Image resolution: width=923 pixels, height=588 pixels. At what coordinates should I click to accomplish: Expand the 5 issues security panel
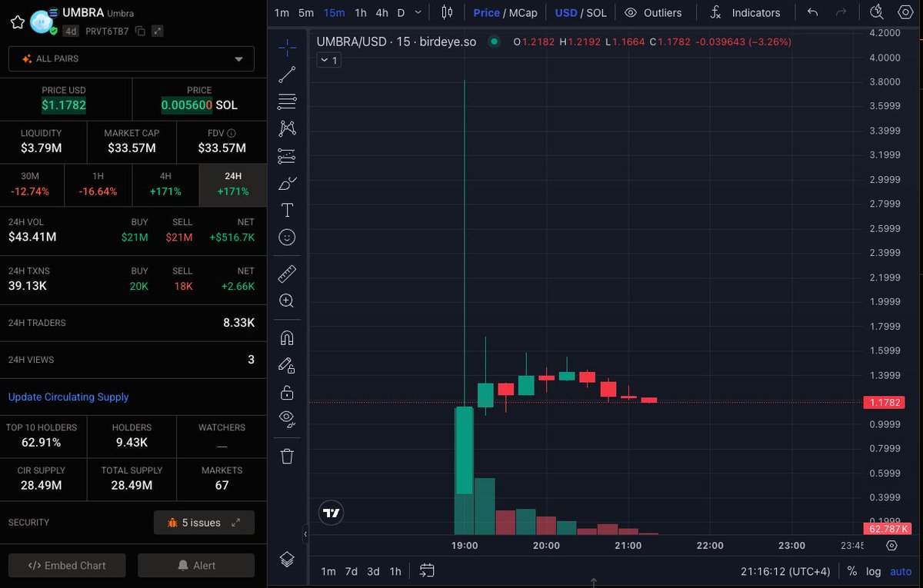click(x=204, y=523)
